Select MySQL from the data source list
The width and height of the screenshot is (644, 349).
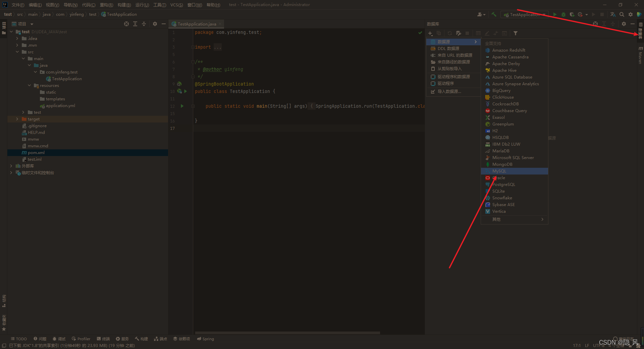tap(515, 171)
